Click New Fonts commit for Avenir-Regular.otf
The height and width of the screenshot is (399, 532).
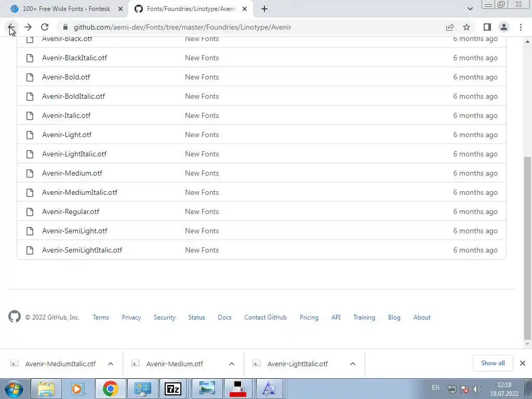coord(202,212)
